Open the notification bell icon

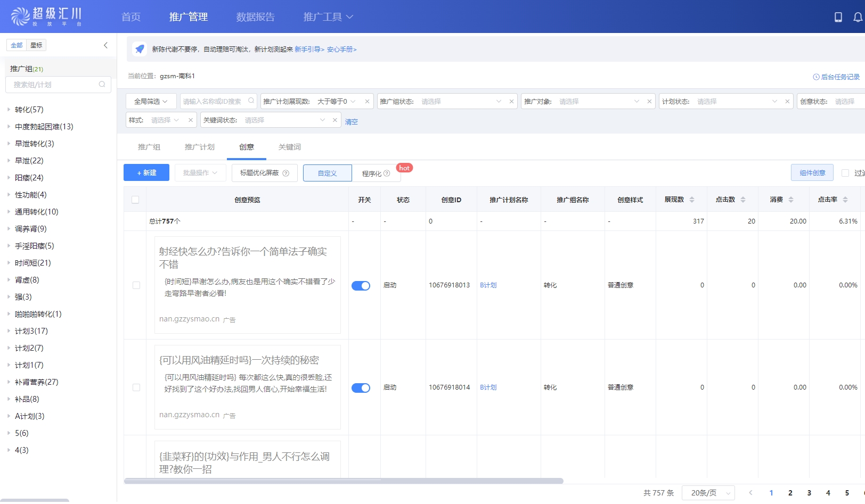coord(858,17)
